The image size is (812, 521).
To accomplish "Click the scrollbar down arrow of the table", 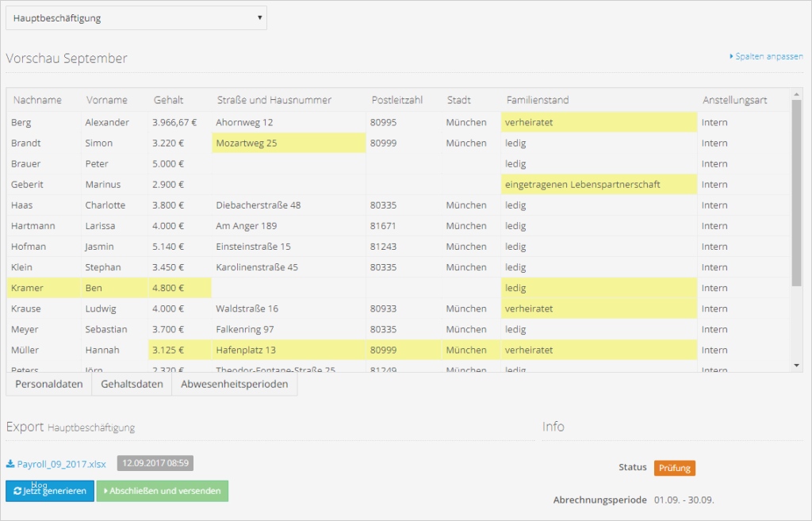I will 796,366.
